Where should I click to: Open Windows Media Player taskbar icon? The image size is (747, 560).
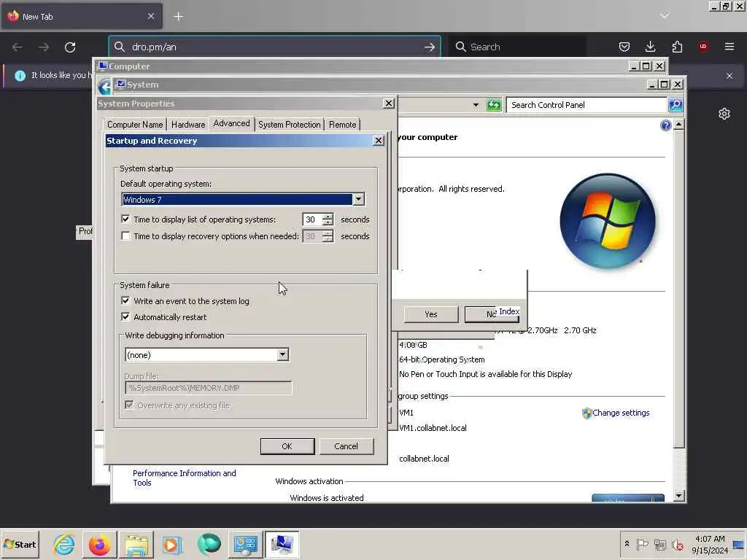click(172, 545)
